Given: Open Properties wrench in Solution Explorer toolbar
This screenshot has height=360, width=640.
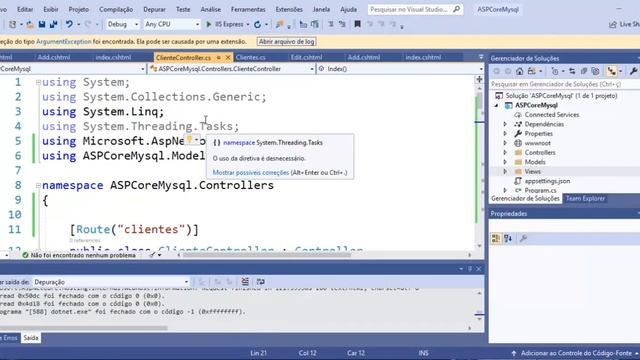Looking at the screenshot, I should [x=633, y=71].
